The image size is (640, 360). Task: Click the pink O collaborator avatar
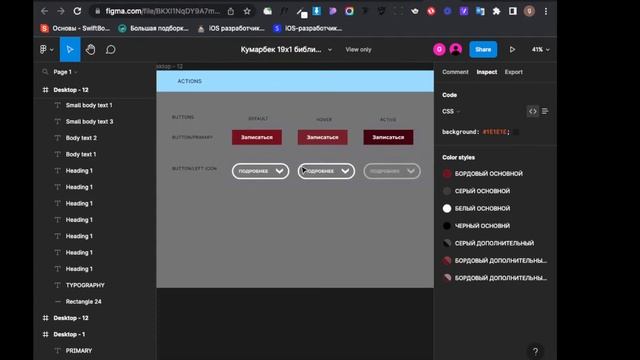[x=439, y=49]
